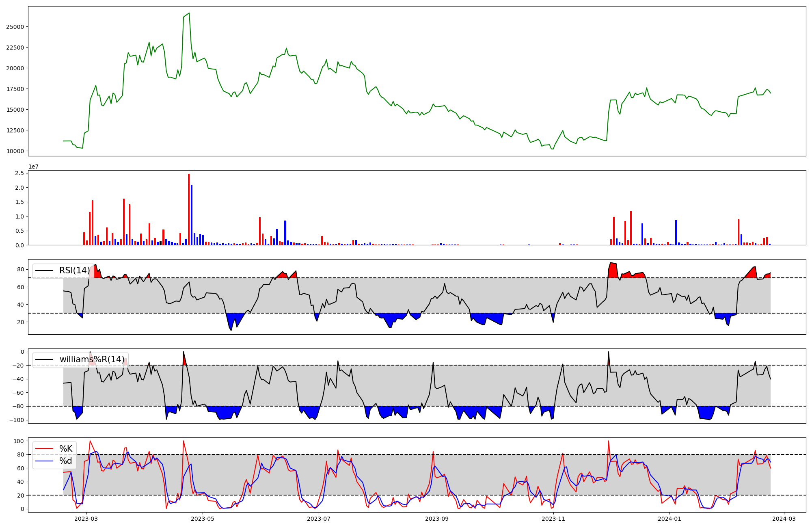812x528 pixels.
Task: Click the williams%R(14) legend label
Action: coord(92,359)
